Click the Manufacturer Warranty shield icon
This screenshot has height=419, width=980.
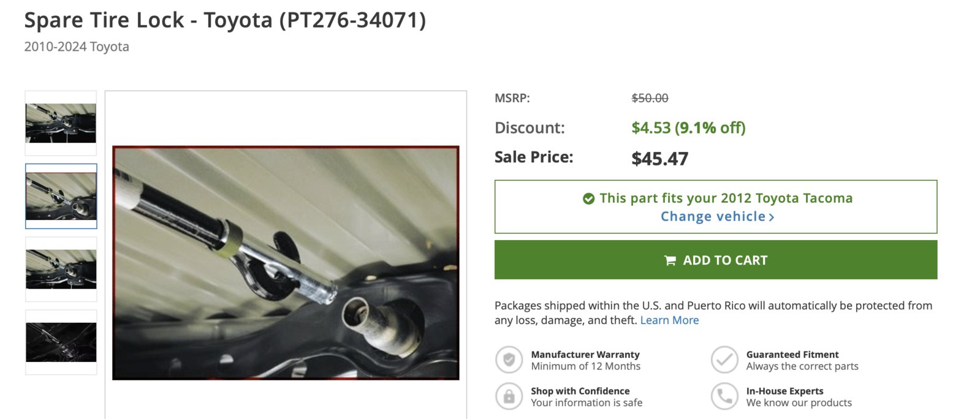[x=509, y=360]
